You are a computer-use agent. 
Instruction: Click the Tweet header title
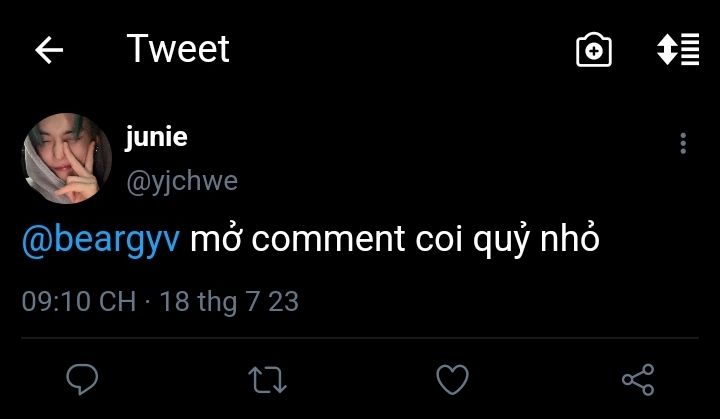click(178, 49)
